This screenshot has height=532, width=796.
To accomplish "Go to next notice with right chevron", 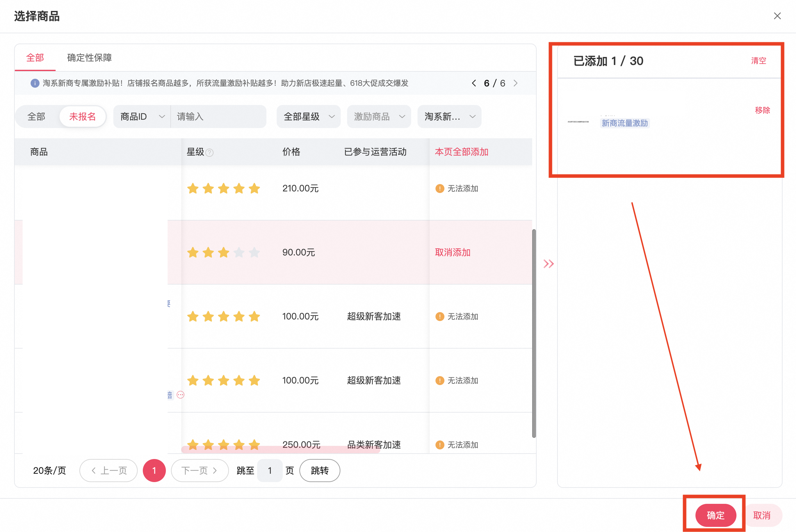I will (516, 83).
